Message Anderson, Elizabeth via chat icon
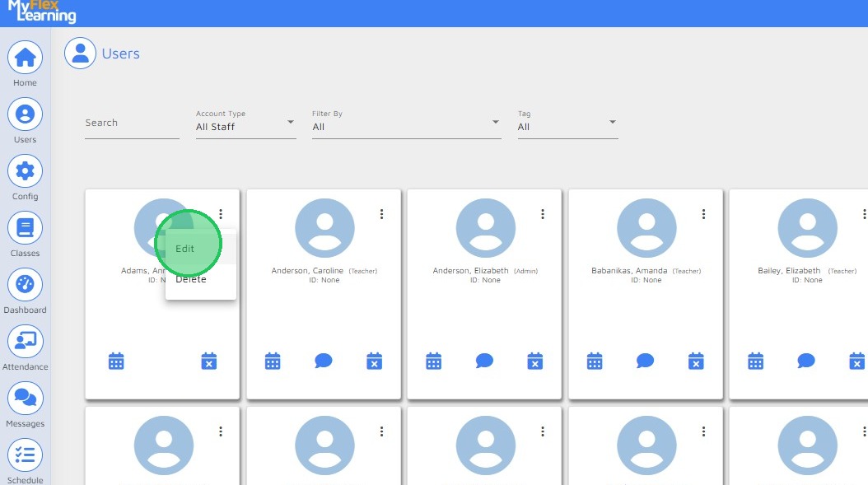Image resolution: width=868 pixels, height=485 pixels. click(484, 361)
